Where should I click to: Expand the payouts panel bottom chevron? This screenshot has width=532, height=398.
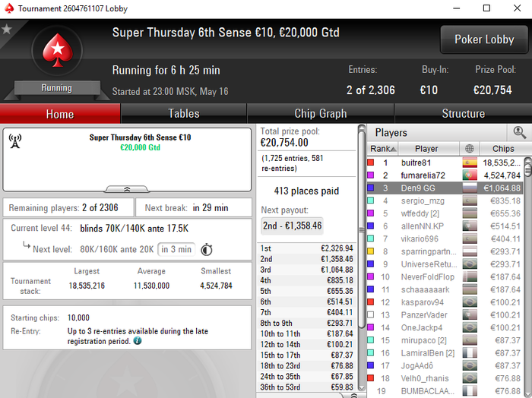353,395
